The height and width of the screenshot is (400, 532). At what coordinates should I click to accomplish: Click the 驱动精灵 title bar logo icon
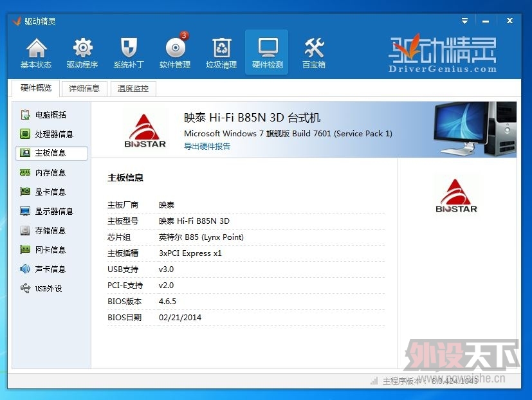pos(17,21)
